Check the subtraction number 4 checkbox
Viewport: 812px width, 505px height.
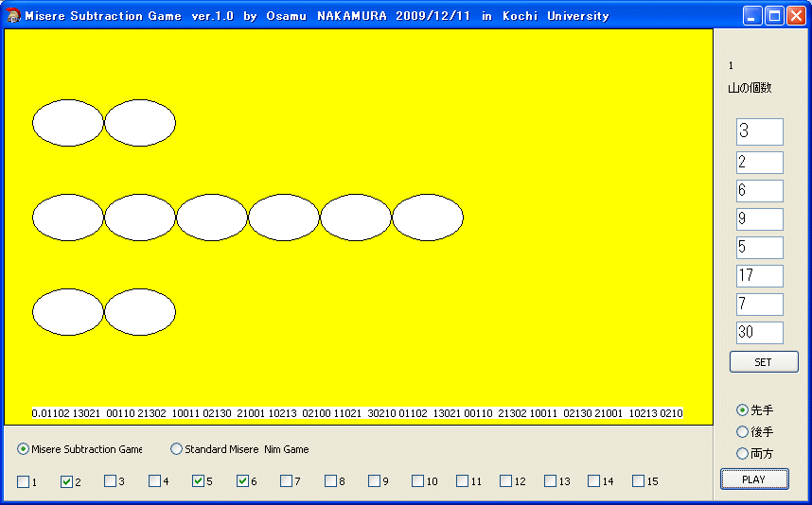tap(155, 481)
